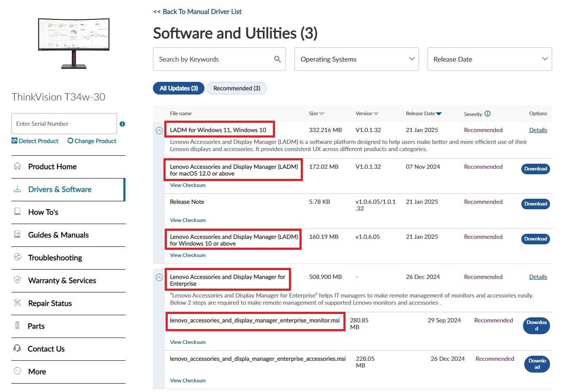View Checksum for LADM macOS

coord(188,185)
